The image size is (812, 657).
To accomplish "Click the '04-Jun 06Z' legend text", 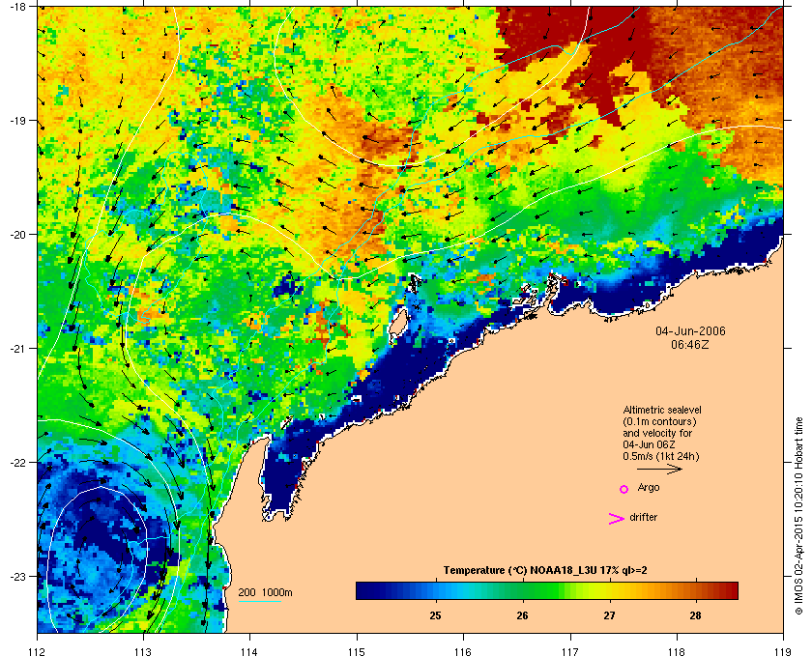I will click(649, 444).
